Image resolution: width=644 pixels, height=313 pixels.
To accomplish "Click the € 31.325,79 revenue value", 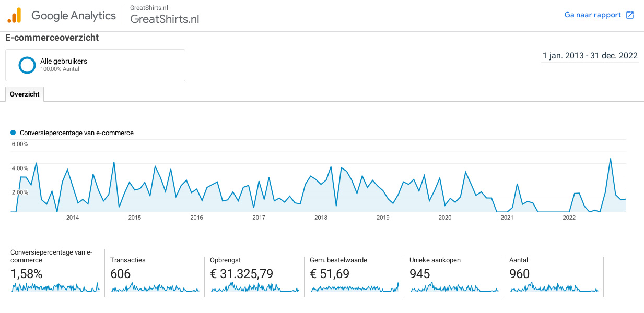I will point(241,274).
